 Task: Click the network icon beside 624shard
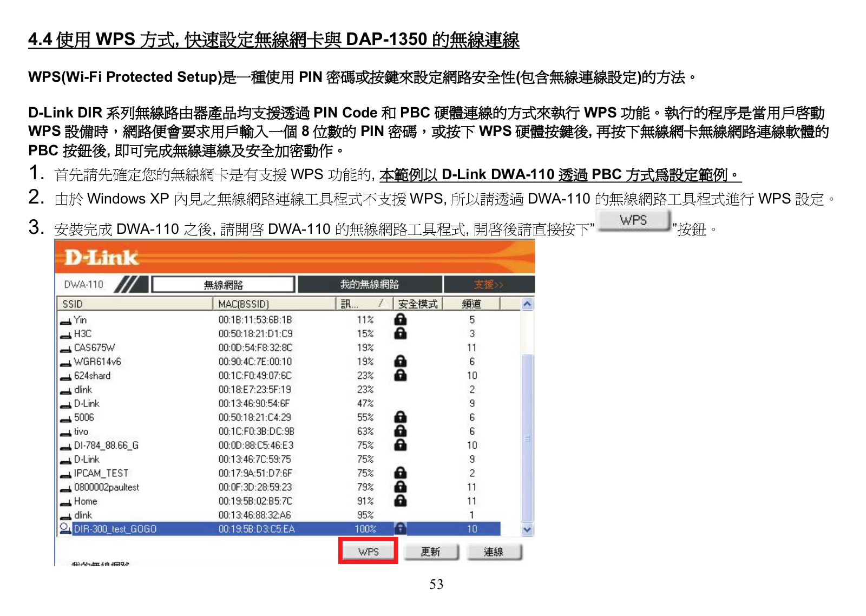tap(66, 377)
